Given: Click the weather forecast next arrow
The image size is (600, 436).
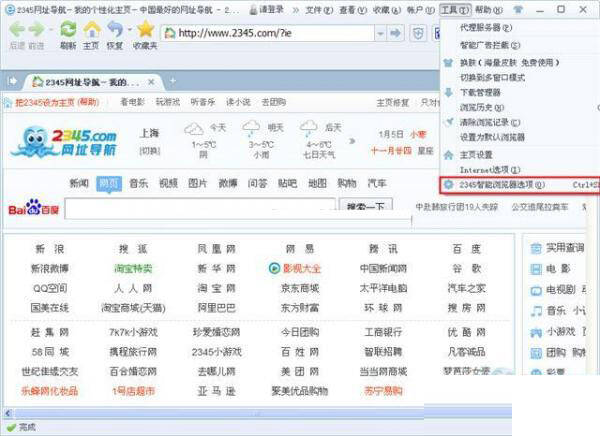Looking at the screenshot, I should [x=352, y=141].
